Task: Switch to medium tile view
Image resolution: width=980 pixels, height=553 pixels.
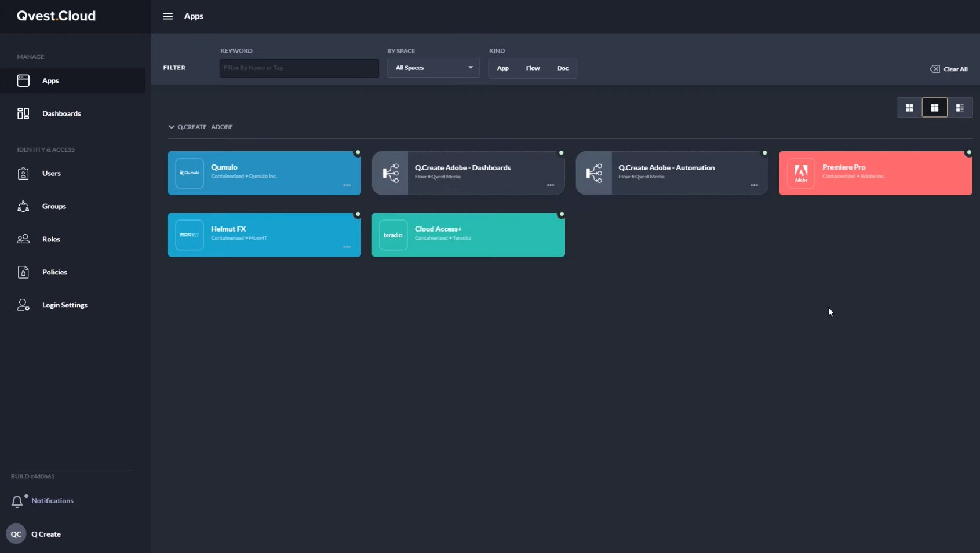Action: (934, 108)
